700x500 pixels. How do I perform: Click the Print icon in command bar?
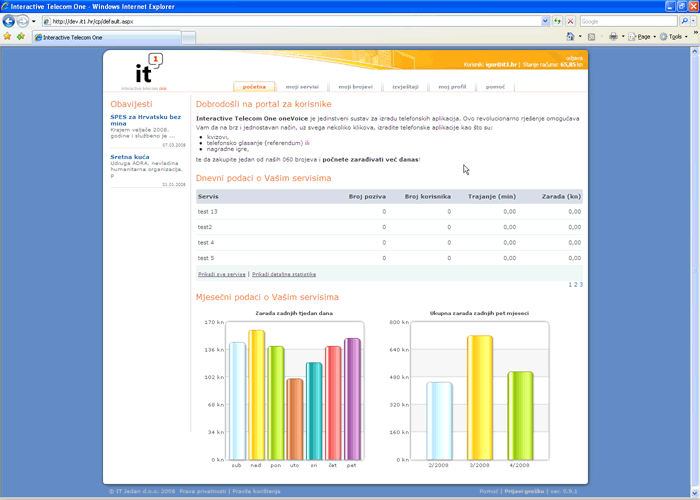(x=613, y=36)
